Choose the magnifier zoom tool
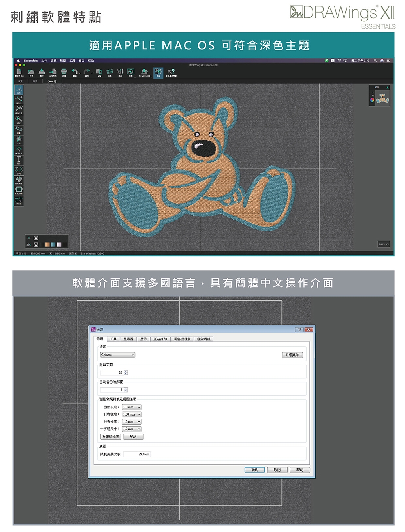 [x=19, y=120]
